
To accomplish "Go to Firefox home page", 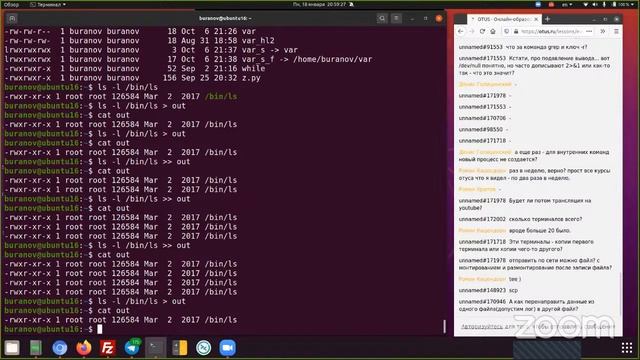I will [493, 31].
